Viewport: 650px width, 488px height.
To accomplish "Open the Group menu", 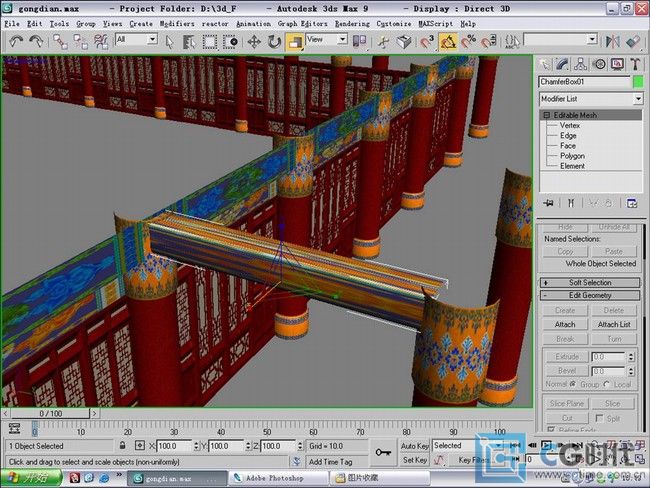I will point(86,24).
